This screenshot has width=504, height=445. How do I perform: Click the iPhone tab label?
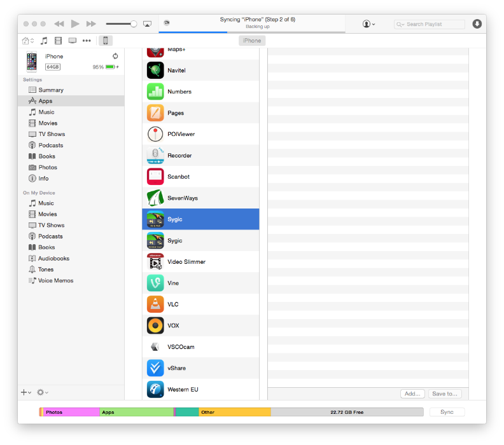[252, 41]
